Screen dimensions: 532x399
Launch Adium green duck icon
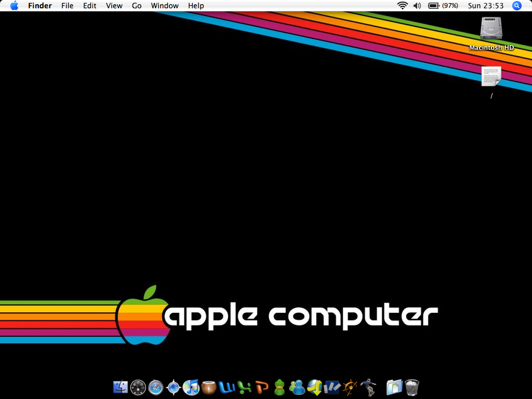(x=279, y=387)
